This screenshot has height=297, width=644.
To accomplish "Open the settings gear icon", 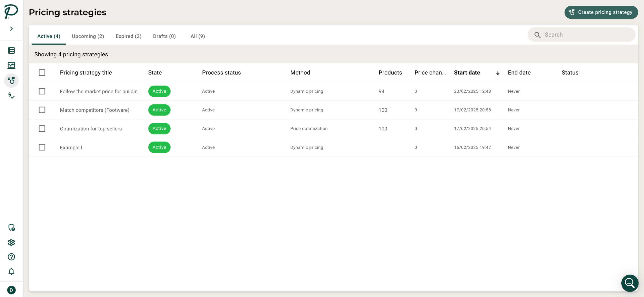I will click(11, 242).
